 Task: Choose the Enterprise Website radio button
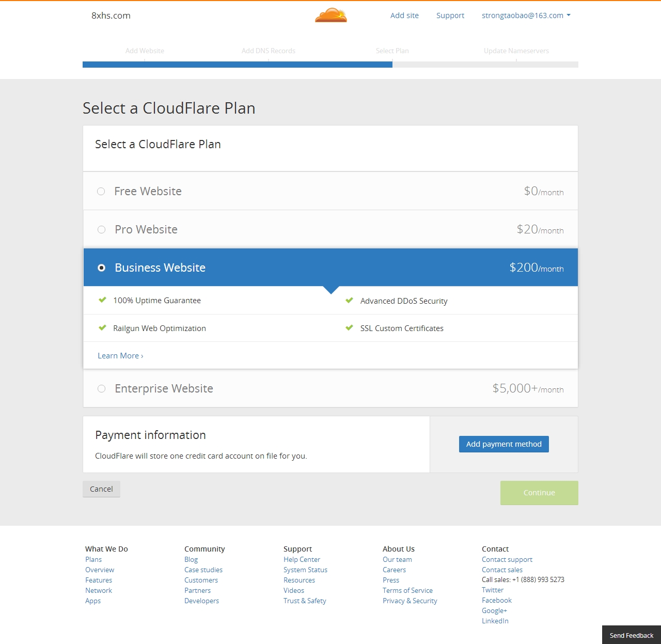pos(101,388)
